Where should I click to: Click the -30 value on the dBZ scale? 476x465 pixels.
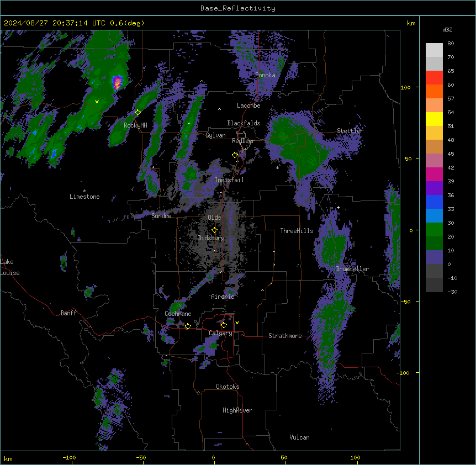452,292
